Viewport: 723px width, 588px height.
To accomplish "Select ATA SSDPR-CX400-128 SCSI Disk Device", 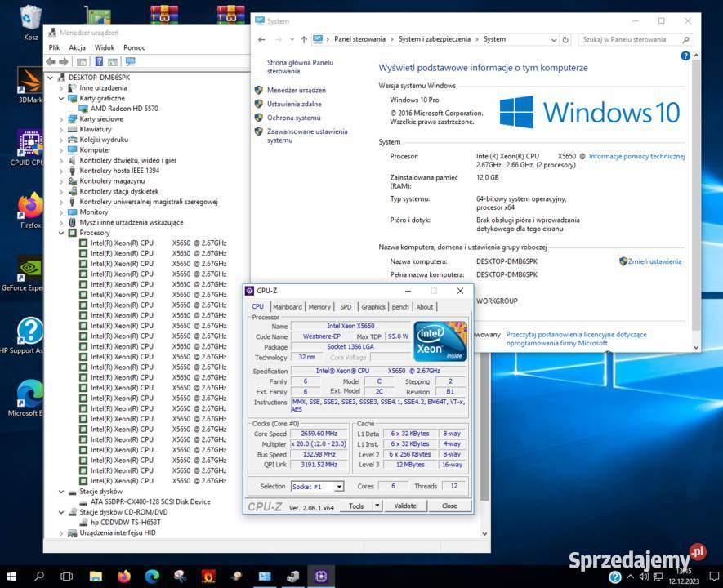I will [x=150, y=501].
